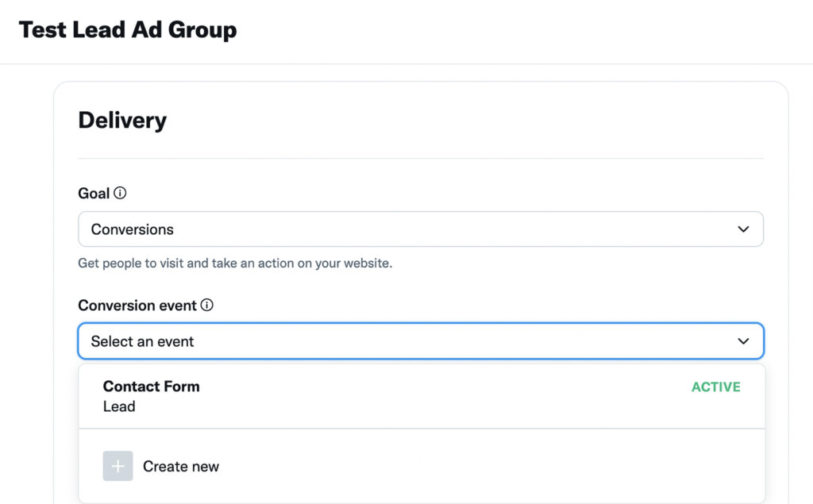Open the Goal dropdown showing Conversions
This screenshot has height=504, width=813.
click(421, 229)
